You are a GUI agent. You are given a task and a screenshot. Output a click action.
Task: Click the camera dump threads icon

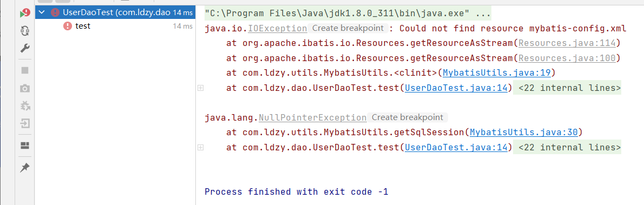[25, 88]
